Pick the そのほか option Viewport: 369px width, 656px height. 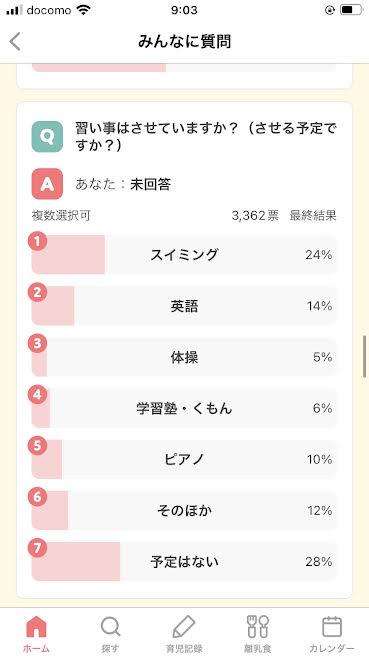[x=184, y=510]
